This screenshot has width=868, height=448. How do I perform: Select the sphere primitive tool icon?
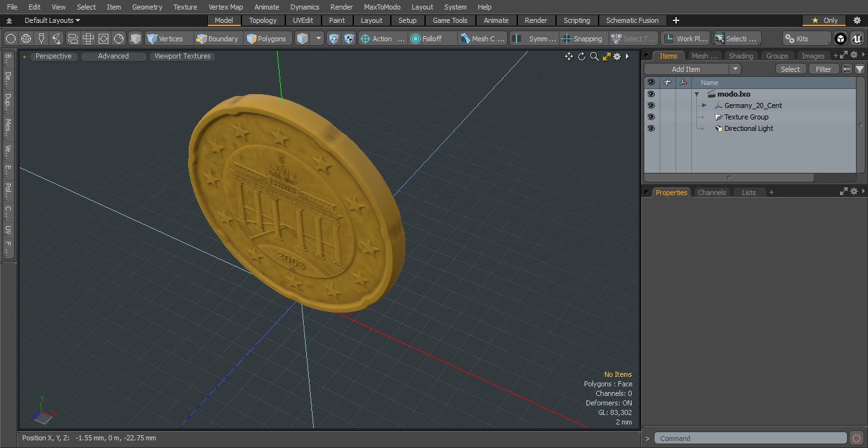10,39
